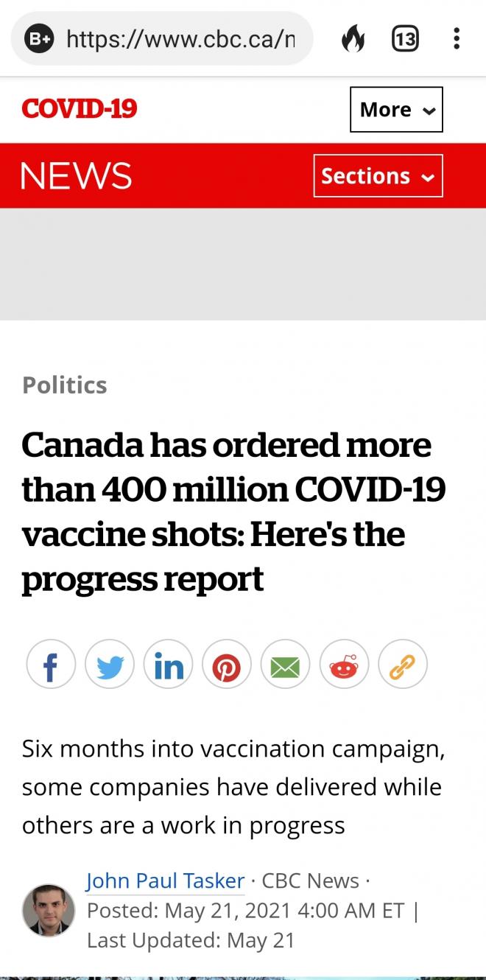Open browser three-dot overflow menu
This screenshot has width=486, height=980.
tap(457, 38)
